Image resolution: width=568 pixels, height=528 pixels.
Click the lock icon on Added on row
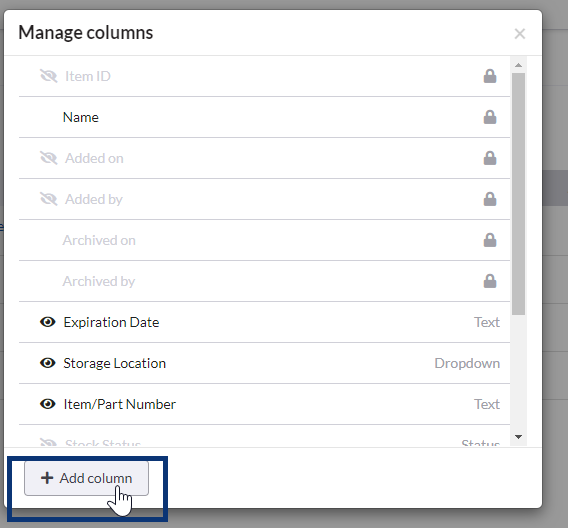click(x=490, y=158)
